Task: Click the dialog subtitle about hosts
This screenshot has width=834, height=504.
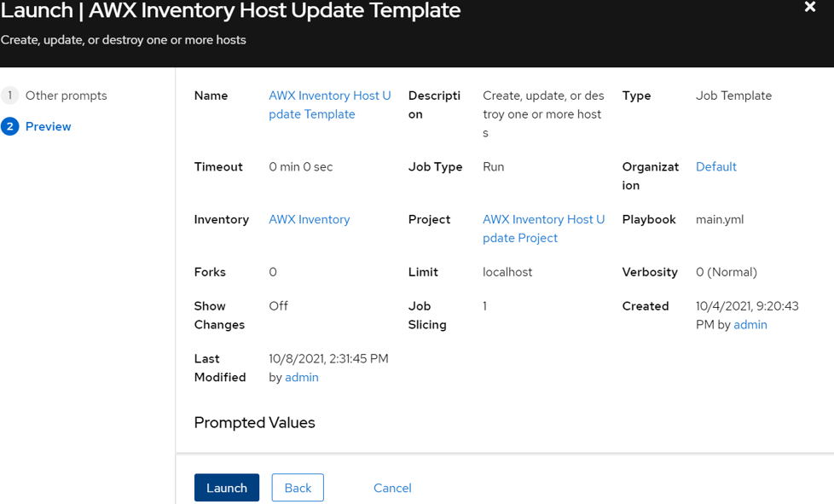Action: point(123,40)
